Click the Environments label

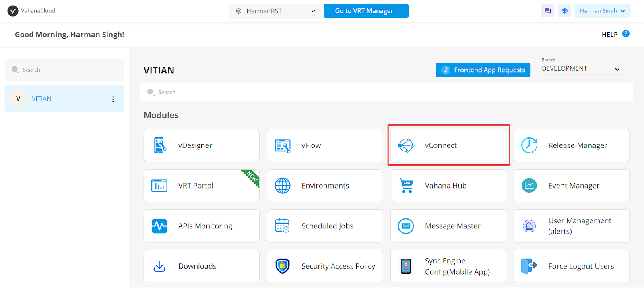point(325,186)
